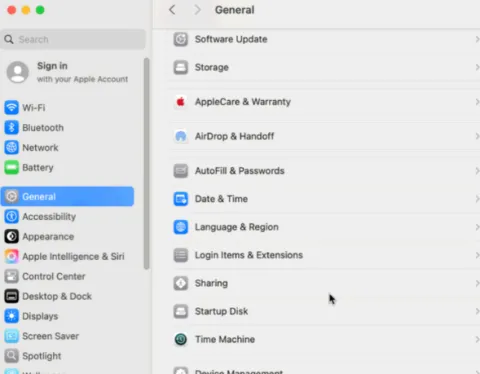Open the Startup Disk text label
480x374 pixels.
point(221,311)
